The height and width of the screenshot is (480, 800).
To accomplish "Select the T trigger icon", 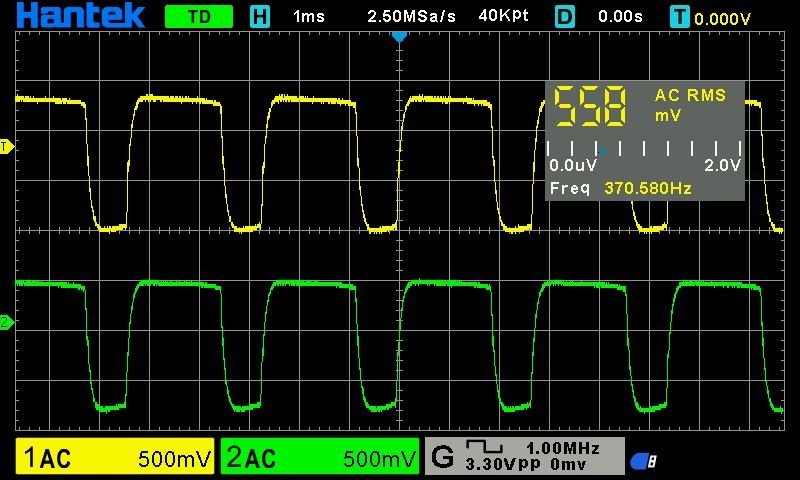I will coord(681,17).
